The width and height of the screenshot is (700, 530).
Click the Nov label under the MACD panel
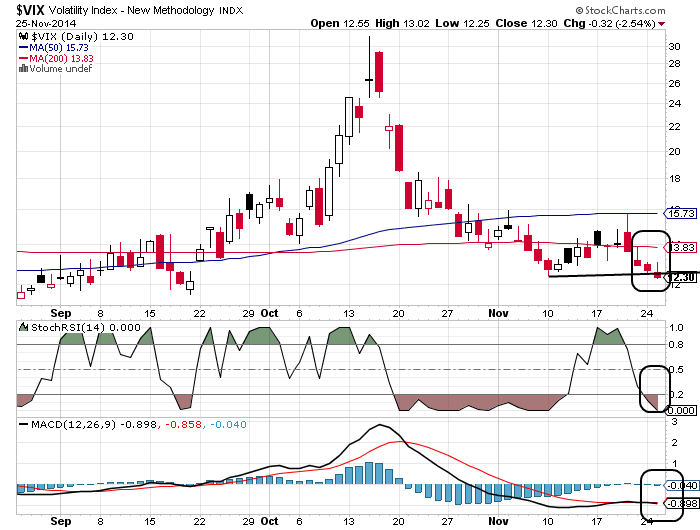tap(498, 521)
